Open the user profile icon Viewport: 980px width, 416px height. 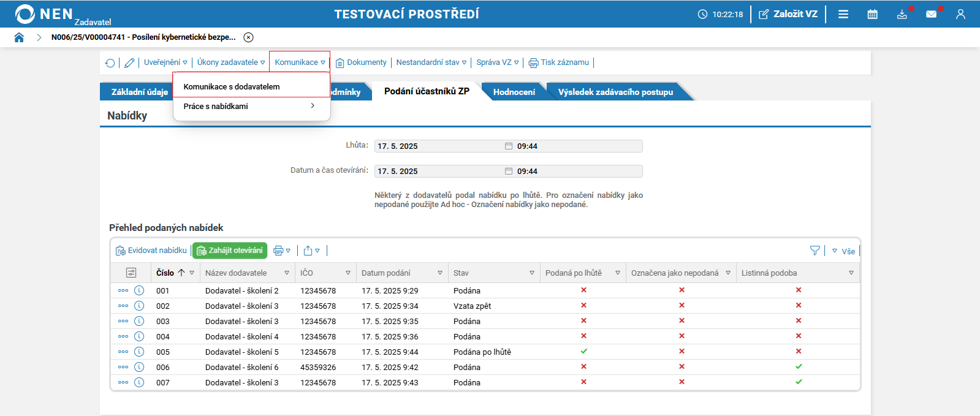(960, 14)
